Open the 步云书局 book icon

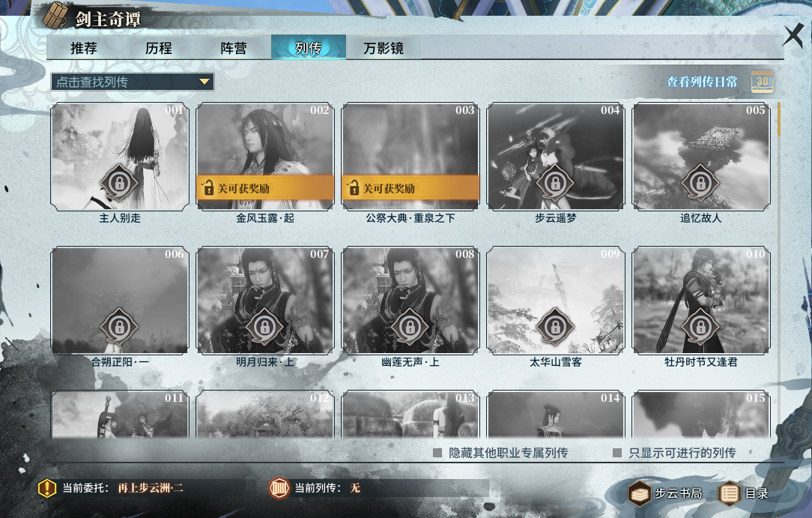(640, 494)
